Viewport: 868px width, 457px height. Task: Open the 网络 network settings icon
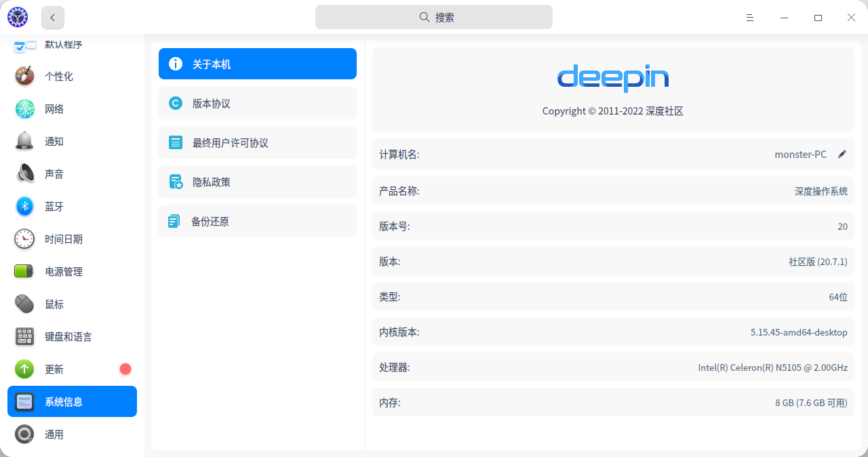tap(24, 108)
